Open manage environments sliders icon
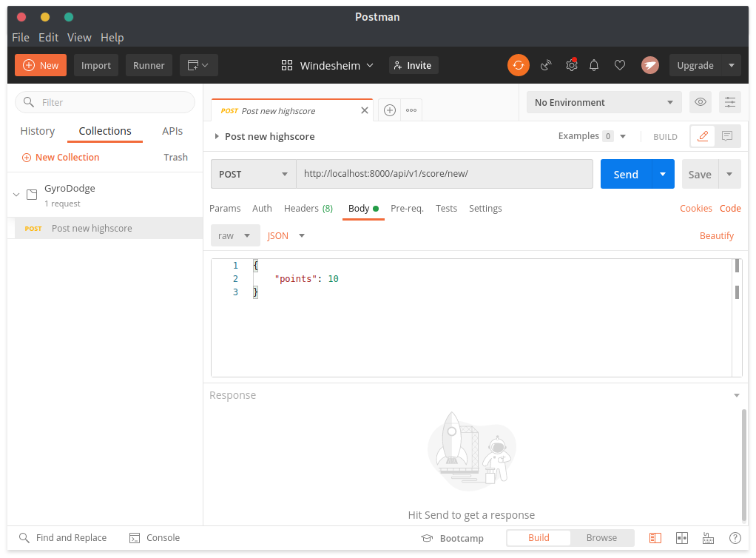 730,102
